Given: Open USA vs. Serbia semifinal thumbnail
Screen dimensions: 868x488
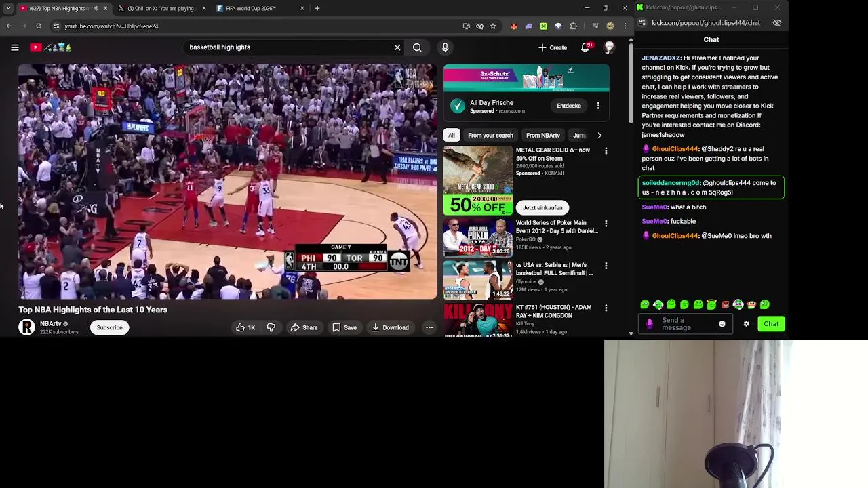Looking at the screenshot, I should coord(478,280).
